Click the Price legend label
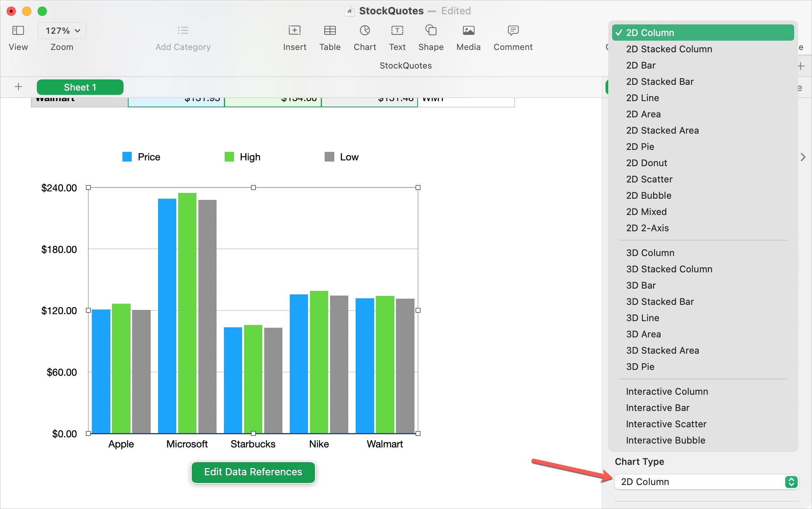812x509 pixels. click(149, 157)
